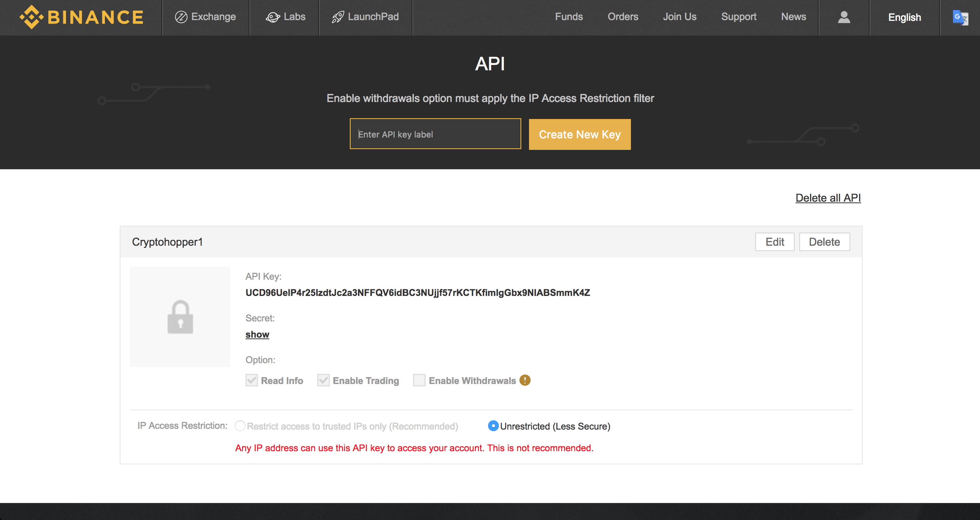Toggle the Read Info checkbox
Viewport: 980px width, 520px height.
coord(251,380)
